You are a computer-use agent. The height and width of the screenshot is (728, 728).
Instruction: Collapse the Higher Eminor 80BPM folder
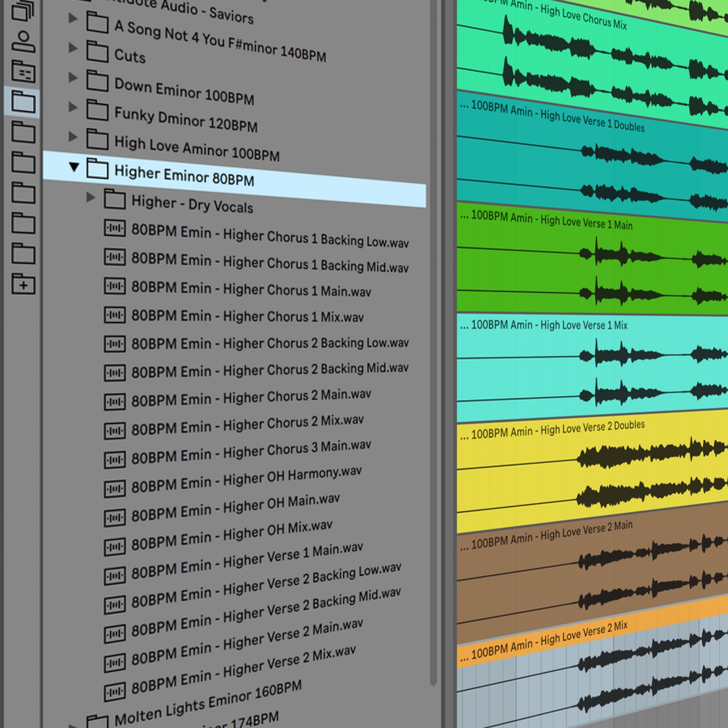point(74,167)
